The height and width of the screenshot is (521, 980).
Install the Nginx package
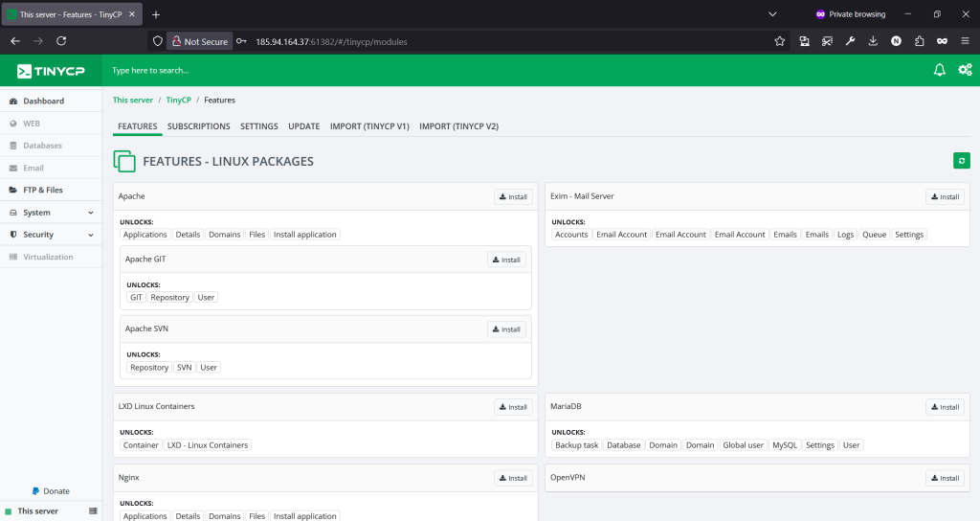pos(513,478)
